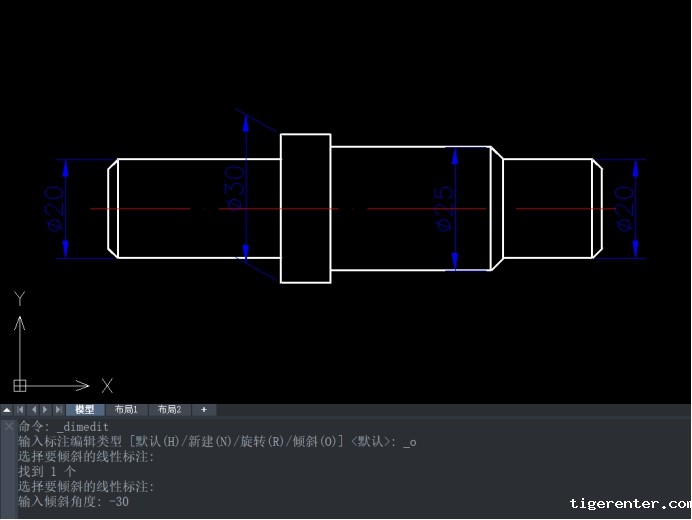Close the command line panel
The height and width of the screenshot is (520, 692).
coord(8,426)
